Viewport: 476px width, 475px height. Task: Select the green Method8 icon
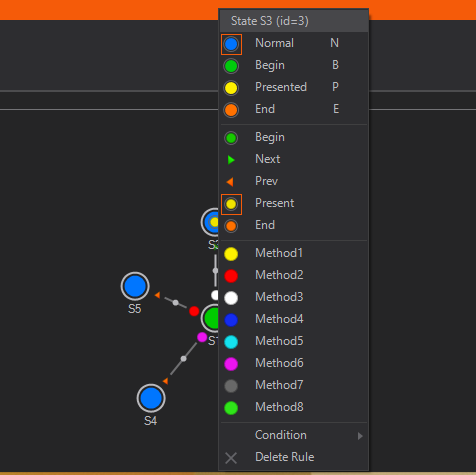(231, 408)
